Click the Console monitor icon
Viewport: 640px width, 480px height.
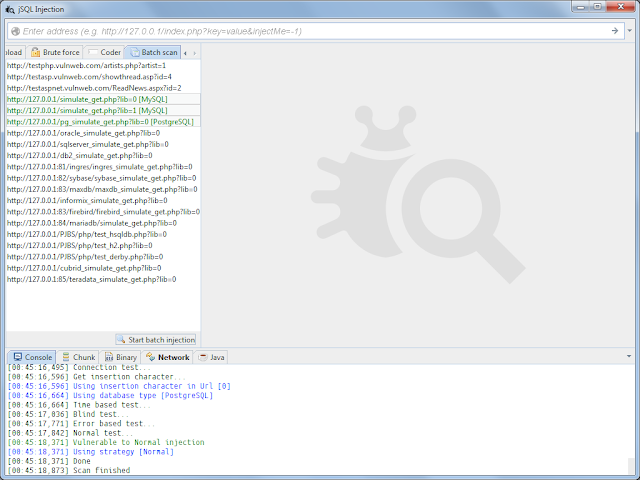click(18, 357)
